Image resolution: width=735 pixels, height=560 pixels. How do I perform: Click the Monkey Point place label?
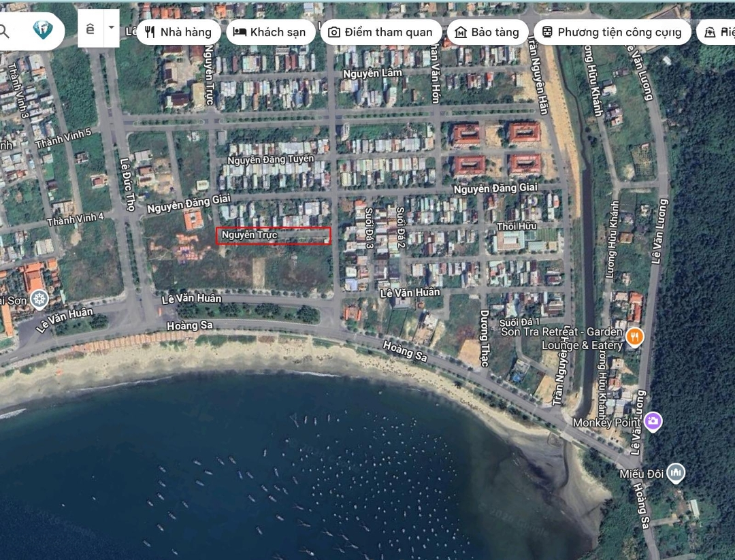(606, 422)
